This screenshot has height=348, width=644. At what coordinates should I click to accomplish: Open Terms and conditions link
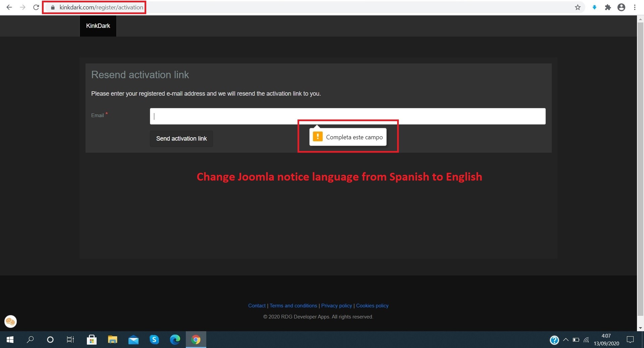click(x=293, y=306)
